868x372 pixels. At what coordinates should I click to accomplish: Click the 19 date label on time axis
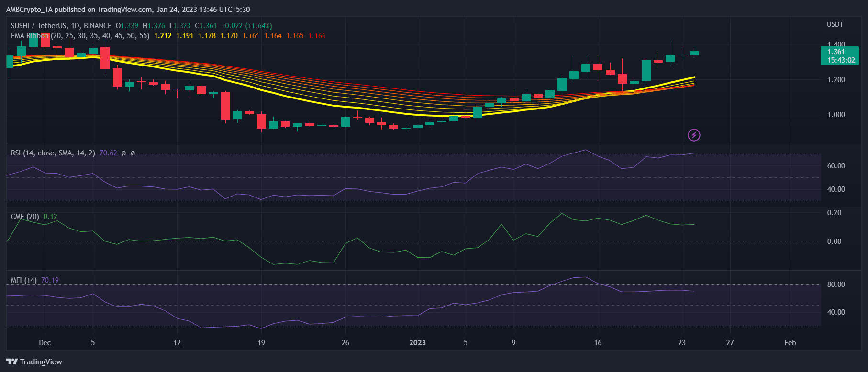coord(261,343)
